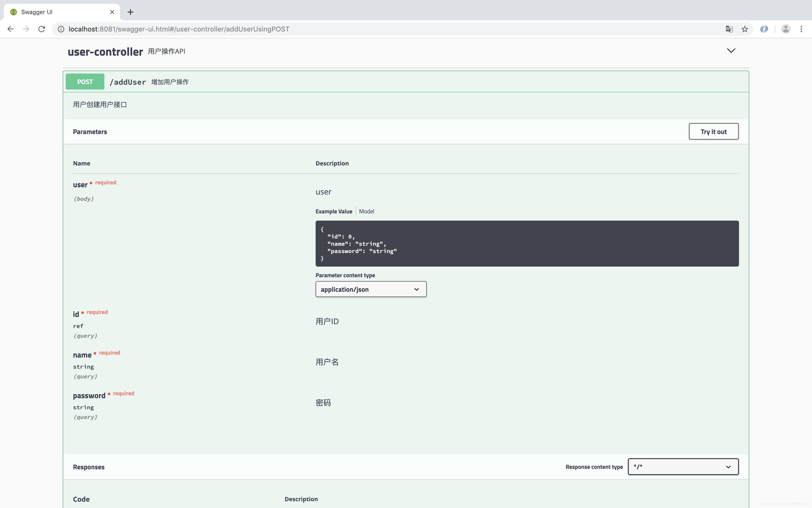Click the 'id' parameter name
This screenshot has height=508, width=812.
[76, 314]
